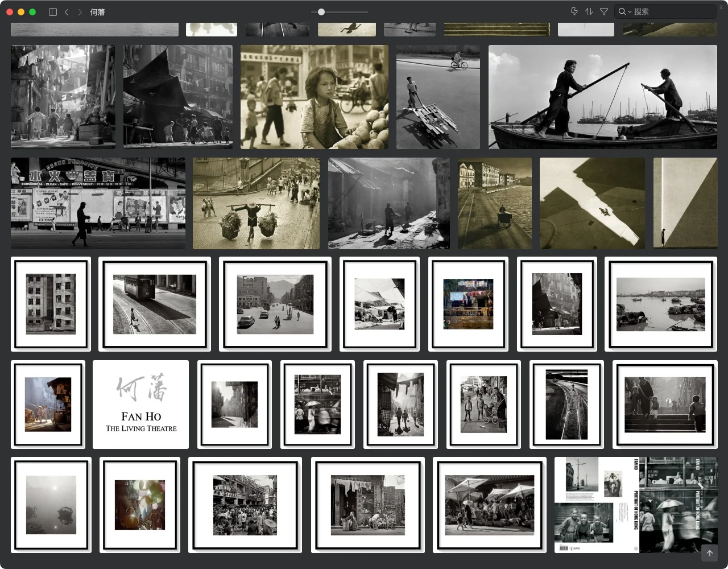Select the framed boys with stroller photo
Screen dimensions: 728x569
point(483,405)
